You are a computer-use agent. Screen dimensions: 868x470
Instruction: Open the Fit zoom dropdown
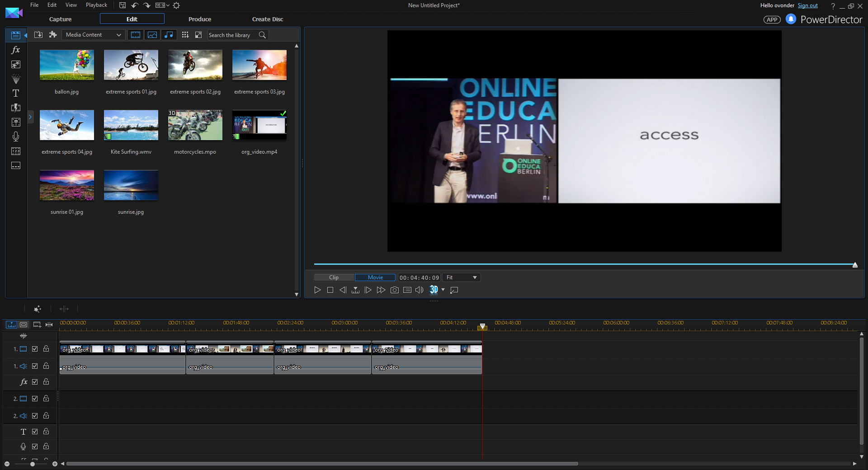point(461,277)
